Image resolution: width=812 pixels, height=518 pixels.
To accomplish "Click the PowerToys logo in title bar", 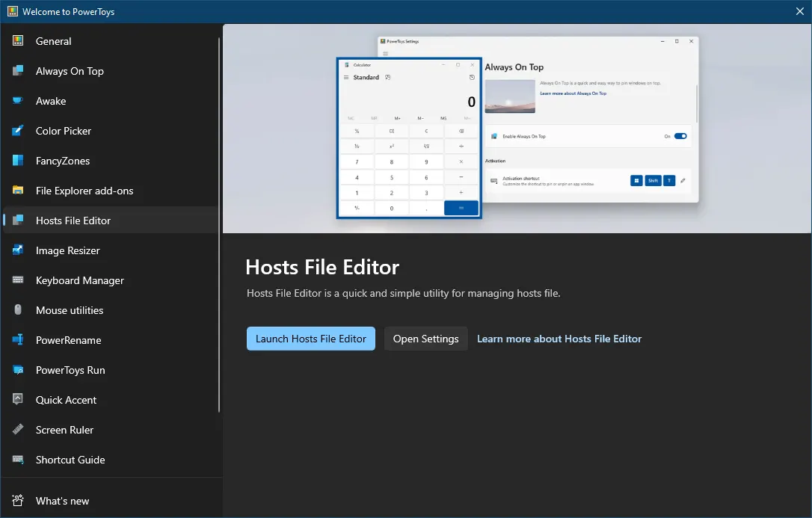I will click(x=13, y=11).
